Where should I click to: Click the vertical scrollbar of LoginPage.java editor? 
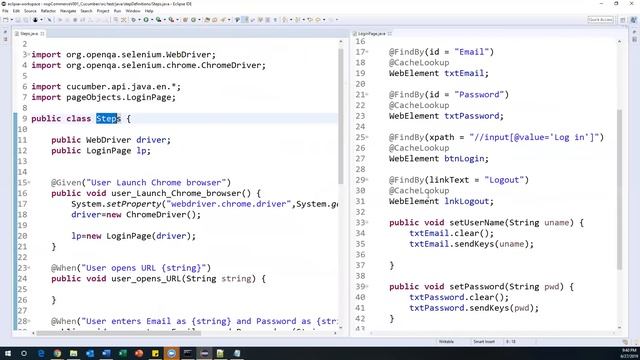tap(619, 190)
